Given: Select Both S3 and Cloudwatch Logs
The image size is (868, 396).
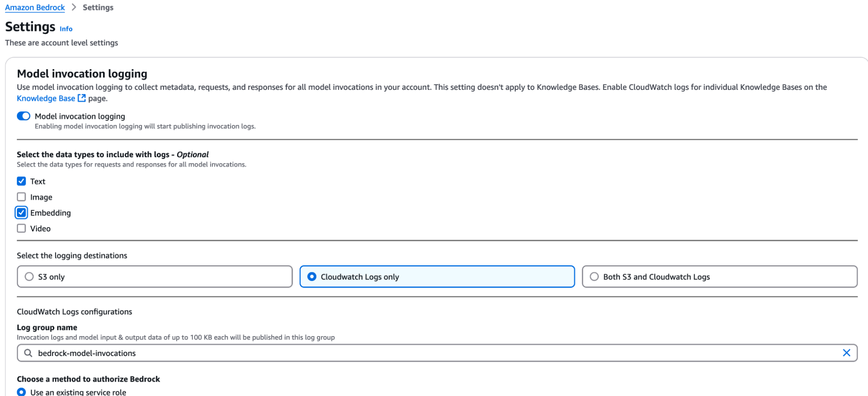Looking at the screenshot, I should [594, 277].
